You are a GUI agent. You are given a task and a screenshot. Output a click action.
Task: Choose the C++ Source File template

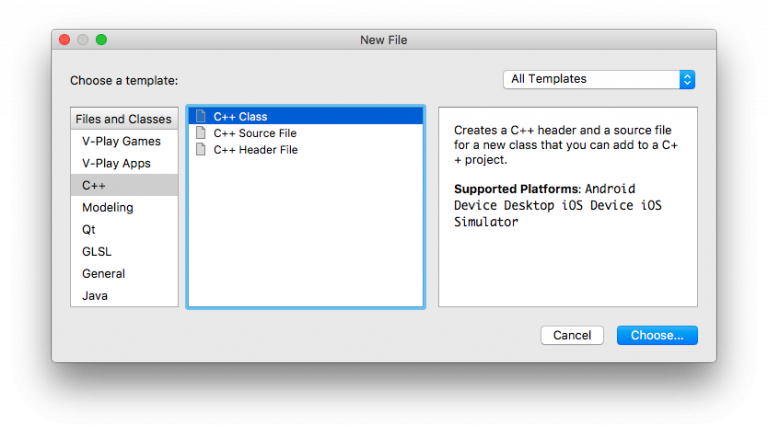[306, 133]
